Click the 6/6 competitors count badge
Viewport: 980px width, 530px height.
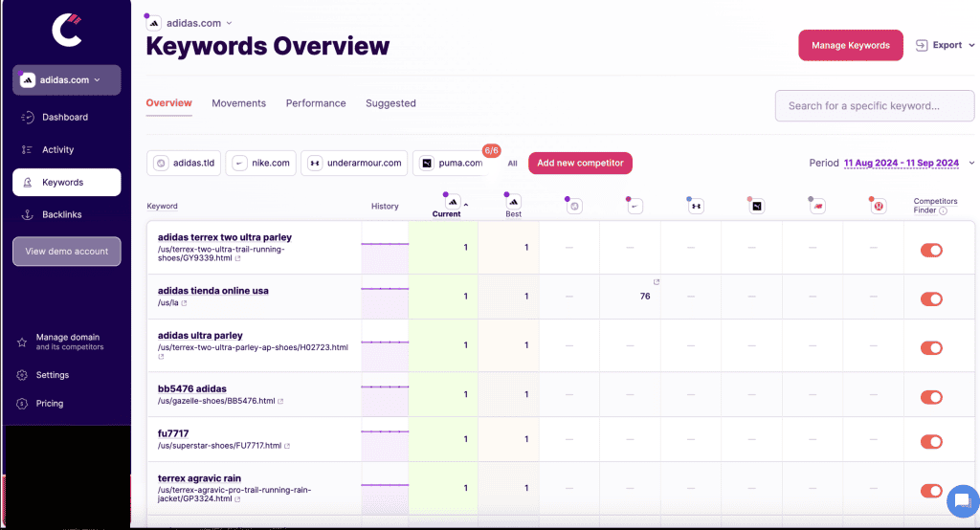coord(491,150)
